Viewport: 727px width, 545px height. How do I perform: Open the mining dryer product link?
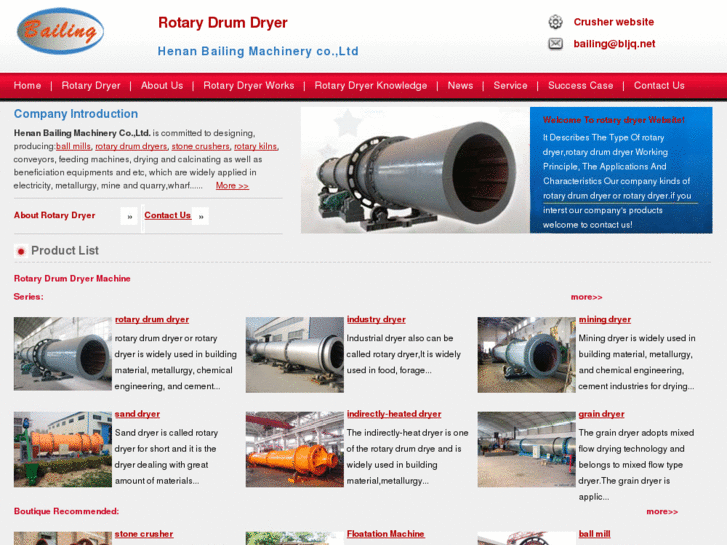coord(605,320)
